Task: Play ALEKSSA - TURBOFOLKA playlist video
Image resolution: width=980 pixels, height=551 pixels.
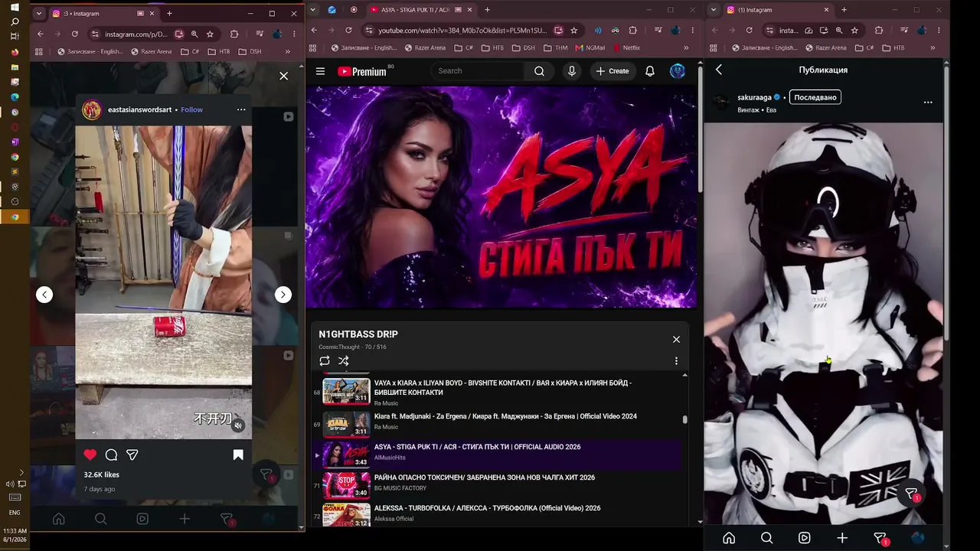Action: 498,515
